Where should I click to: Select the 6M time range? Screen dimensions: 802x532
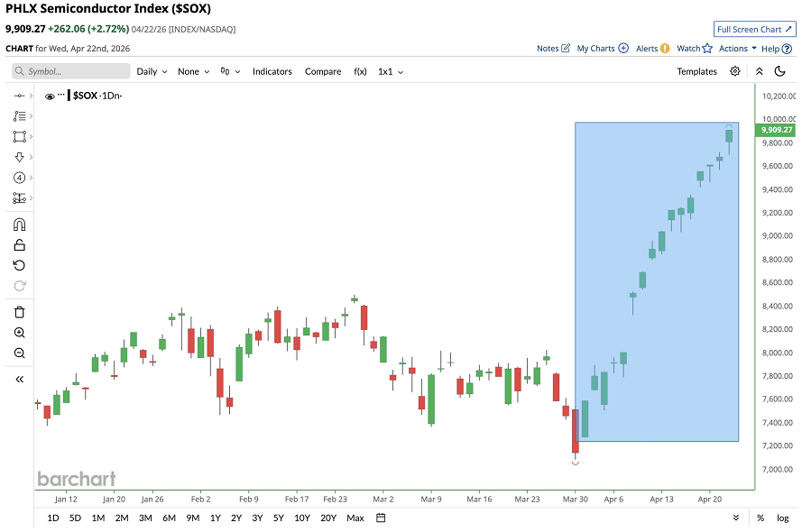coord(169,518)
